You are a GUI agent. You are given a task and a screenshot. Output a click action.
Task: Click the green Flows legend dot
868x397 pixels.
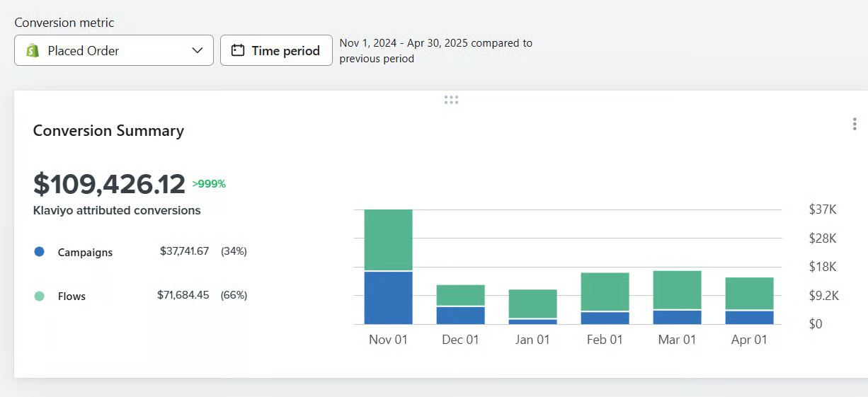tap(39, 297)
